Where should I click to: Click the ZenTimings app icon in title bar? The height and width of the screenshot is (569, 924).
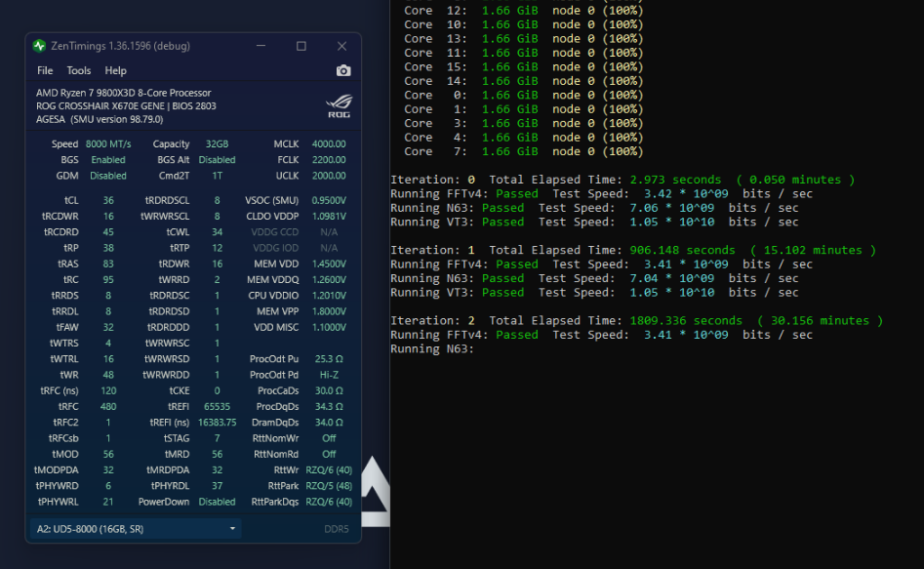(39, 46)
